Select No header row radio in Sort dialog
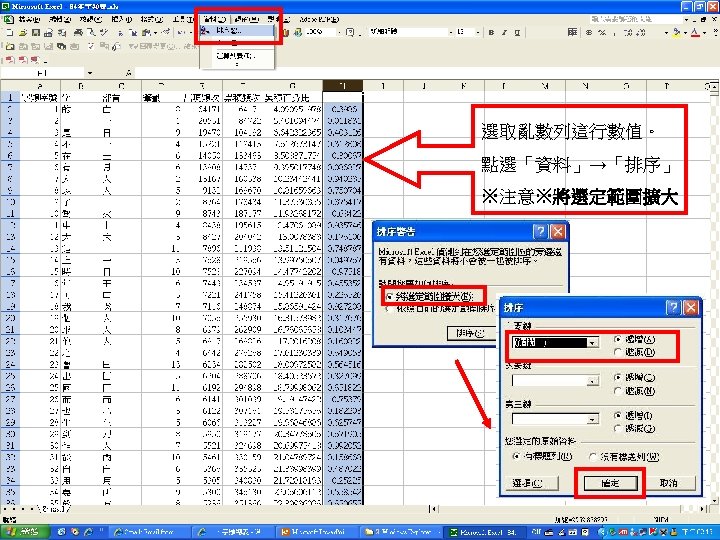Screen dimensions: 720x540 click(x=593, y=456)
